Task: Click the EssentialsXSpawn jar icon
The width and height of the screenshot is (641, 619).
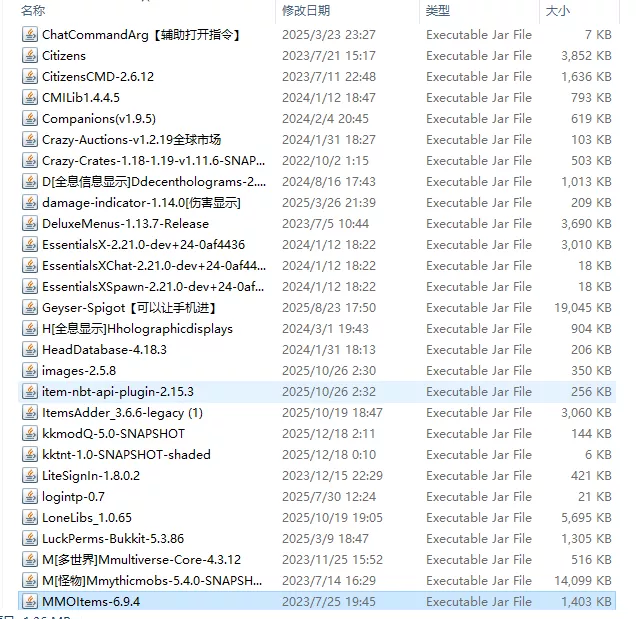Action: click(30, 287)
